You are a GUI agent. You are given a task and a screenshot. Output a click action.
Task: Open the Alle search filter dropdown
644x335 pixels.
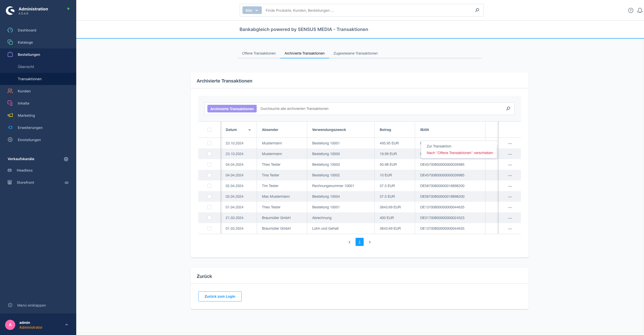tap(252, 10)
